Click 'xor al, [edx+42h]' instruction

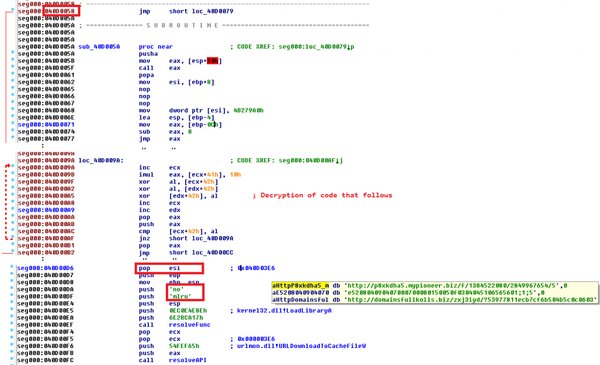[x=179, y=189]
